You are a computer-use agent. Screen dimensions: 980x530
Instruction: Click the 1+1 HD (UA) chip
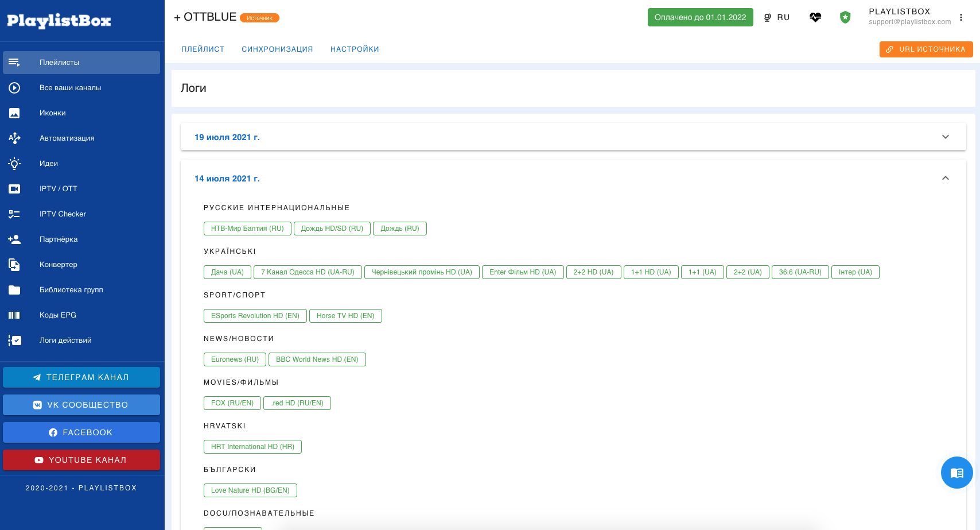(x=651, y=272)
